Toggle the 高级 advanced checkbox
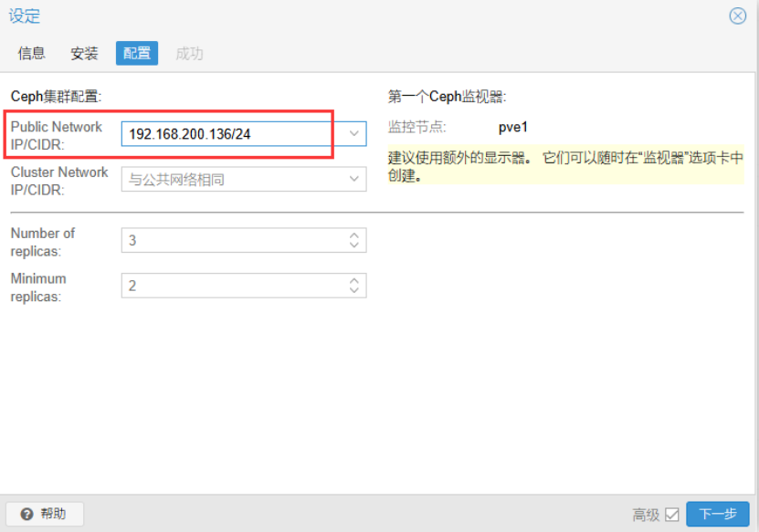Image resolution: width=759 pixels, height=532 pixels. pyautogui.click(x=672, y=515)
